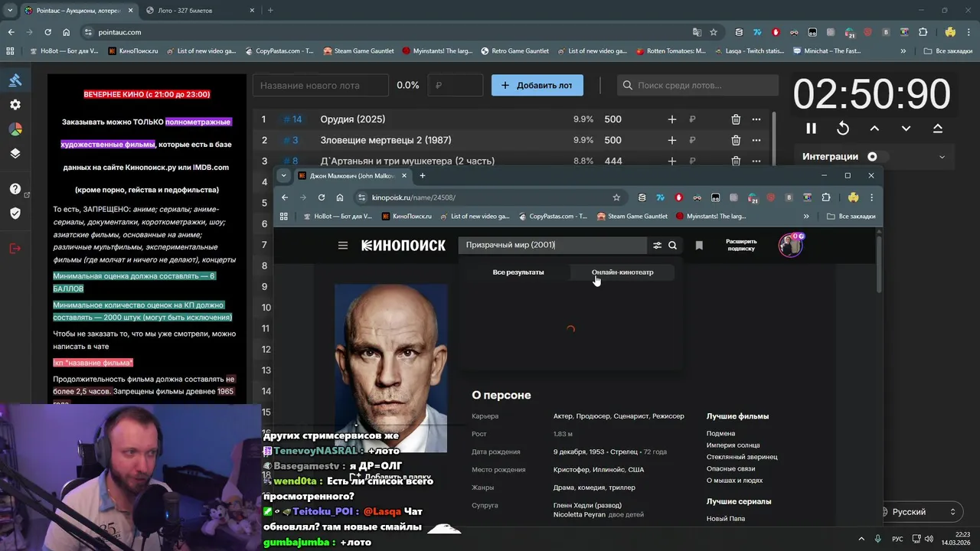Open Minichat bookmark in back window
The image size is (980, 551).
click(827, 51)
